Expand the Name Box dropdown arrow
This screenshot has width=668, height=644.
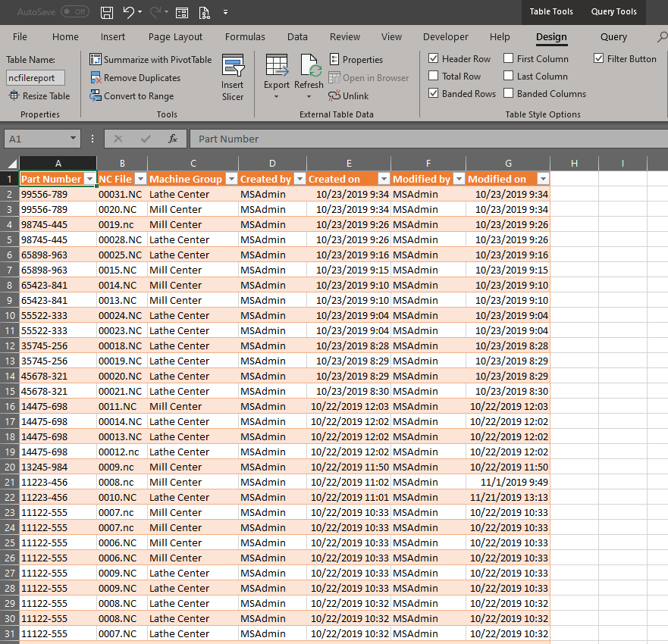click(73, 139)
